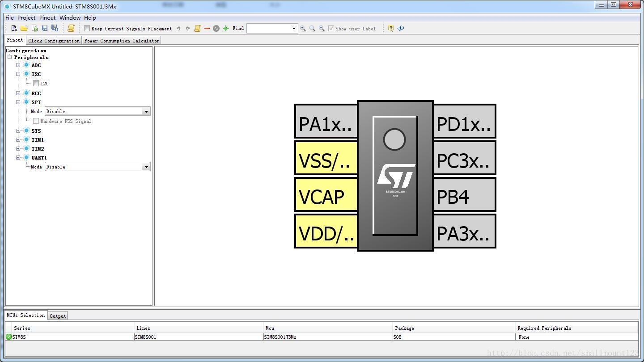Click the ST logo on the chip
Screen dimensions: 644x362
pyautogui.click(x=396, y=176)
